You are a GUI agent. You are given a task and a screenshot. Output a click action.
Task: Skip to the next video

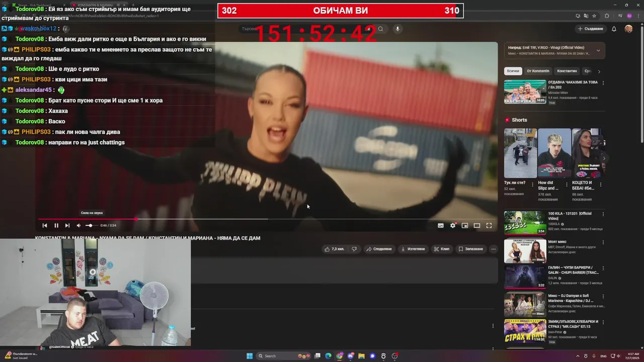click(x=67, y=226)
